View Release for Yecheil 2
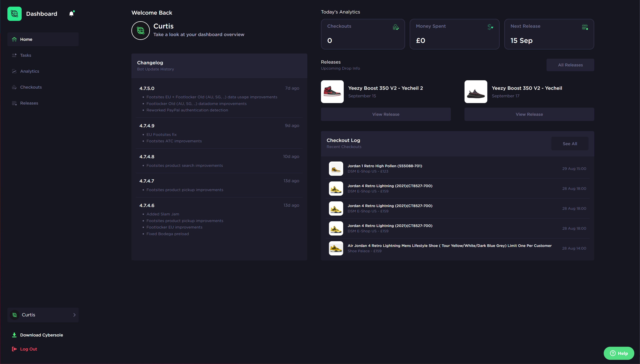This screenshot has height=364, width=640. click(386, 114)
